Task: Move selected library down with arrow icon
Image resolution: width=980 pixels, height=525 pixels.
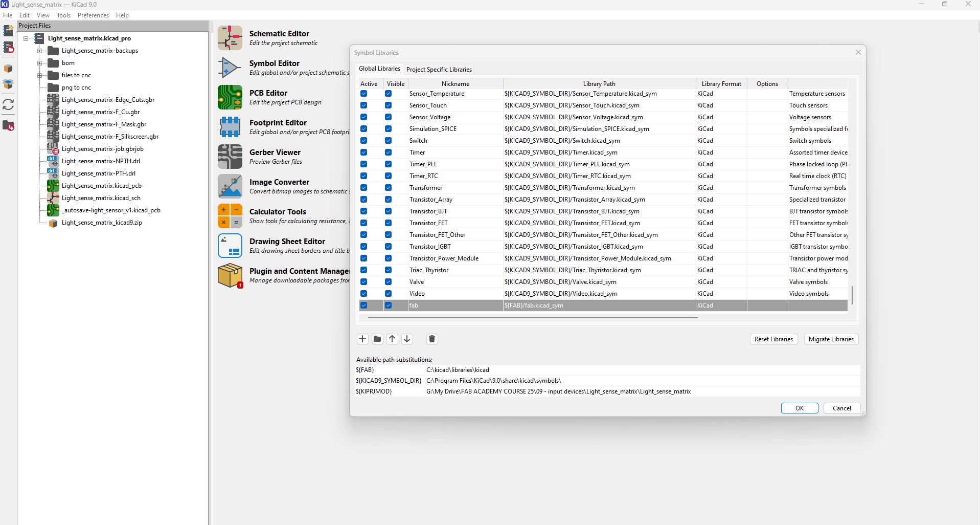Action: click(x=407, y=339)
